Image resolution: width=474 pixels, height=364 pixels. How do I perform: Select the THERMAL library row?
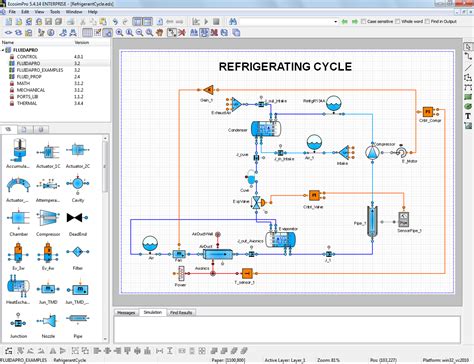coord(55,103)
